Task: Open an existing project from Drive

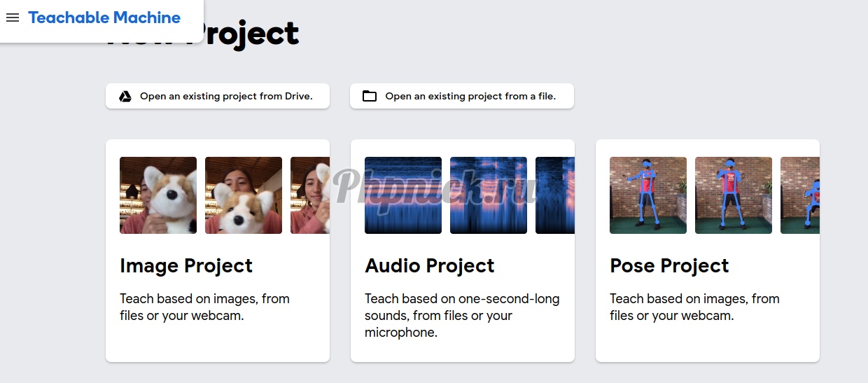Action: [x=218, y=96]
